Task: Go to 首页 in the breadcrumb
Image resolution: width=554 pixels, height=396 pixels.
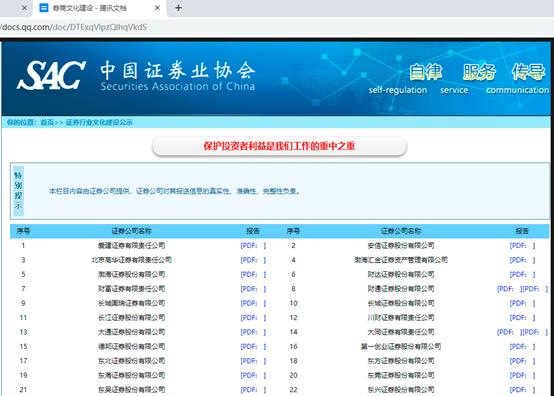Action: pyautogui.click(x=47, y=123)
